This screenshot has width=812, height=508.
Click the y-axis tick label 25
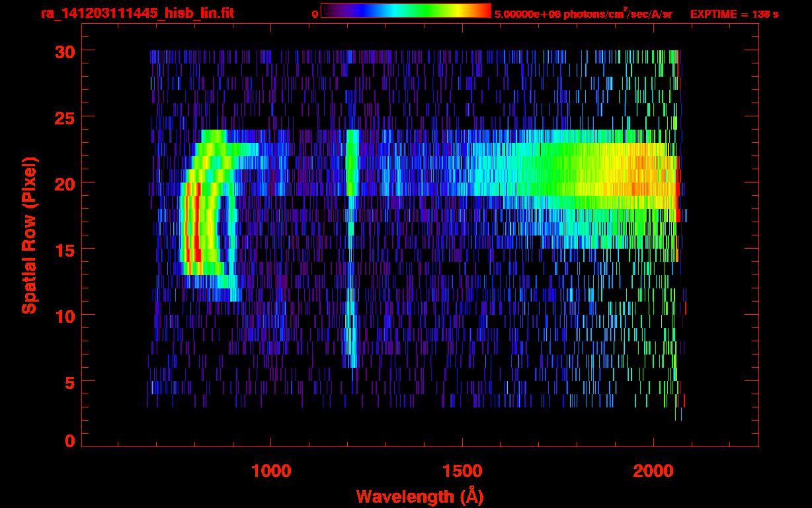pyautogui.click(x=64, y=117)
